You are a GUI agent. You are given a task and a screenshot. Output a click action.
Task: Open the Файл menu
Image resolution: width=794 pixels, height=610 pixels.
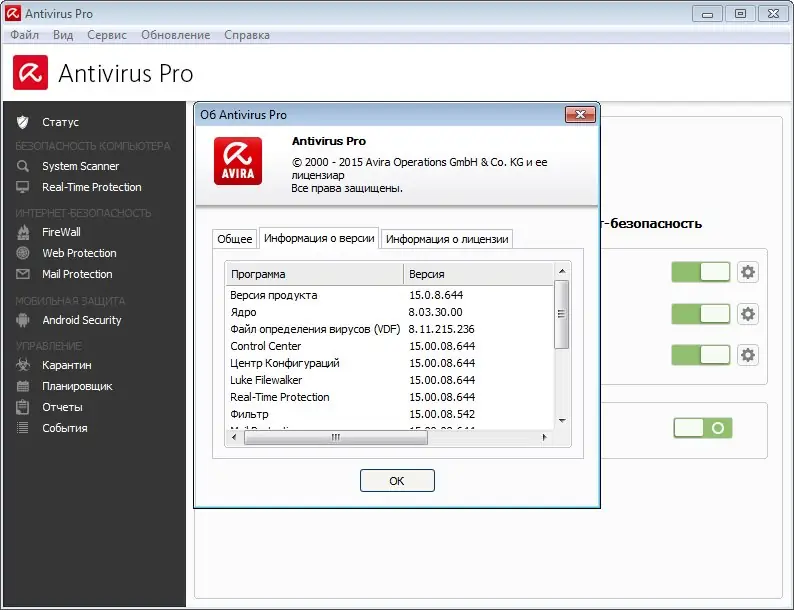(24, 35)
